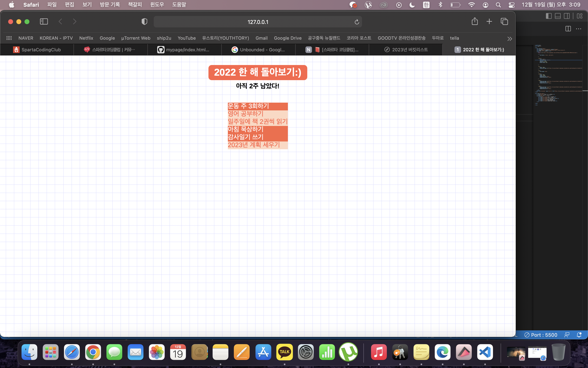Open the tella bookmark
The height and width of the screenshot is (368, 588).
(454, 38)
